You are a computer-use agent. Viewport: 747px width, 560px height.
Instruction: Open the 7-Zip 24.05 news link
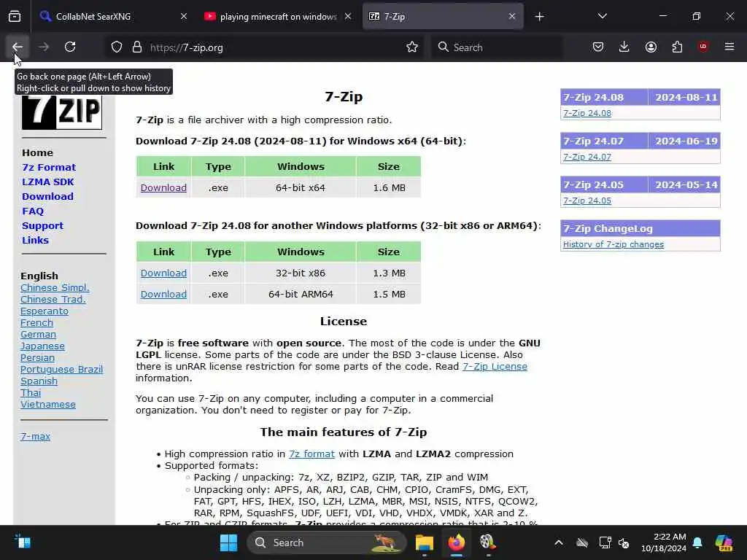pos(587,201)
